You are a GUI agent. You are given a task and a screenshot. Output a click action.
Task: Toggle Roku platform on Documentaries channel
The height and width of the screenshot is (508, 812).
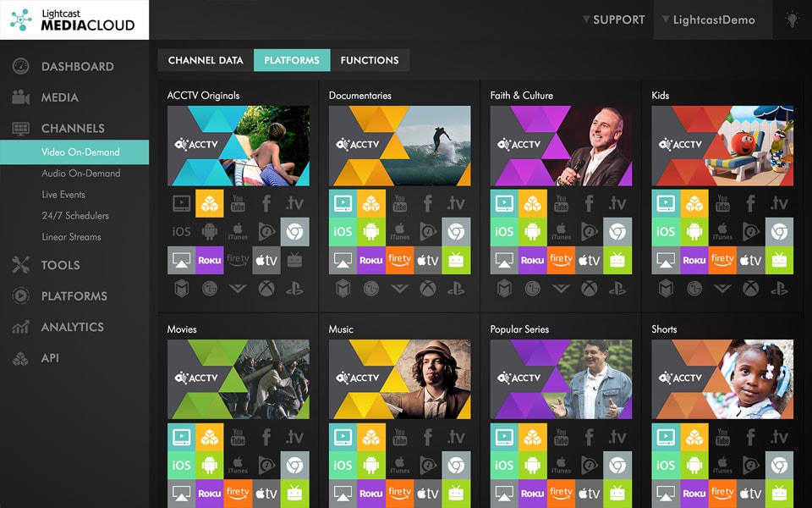(370, 260)
